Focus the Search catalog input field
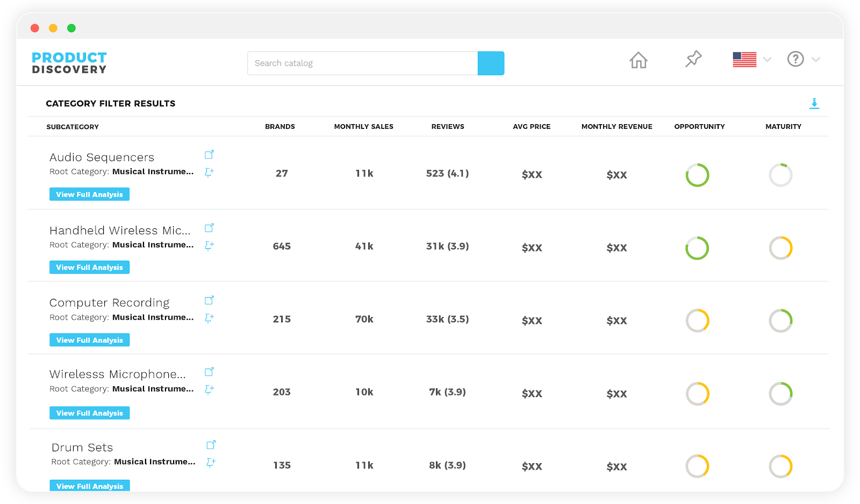Screen dimensions: 860x504 click(x=363, y=63)
